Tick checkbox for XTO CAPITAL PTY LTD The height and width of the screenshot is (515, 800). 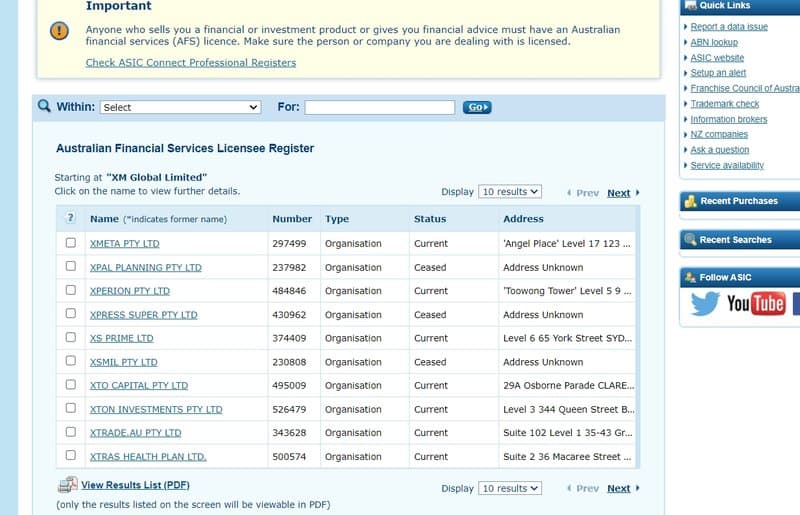(70, 384)
